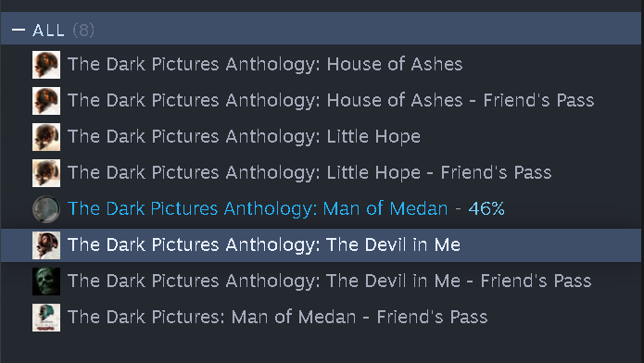
Task: Click the Little Hope Friend's Pass icon
Action: pyautogui.click(x=46, y=173)
